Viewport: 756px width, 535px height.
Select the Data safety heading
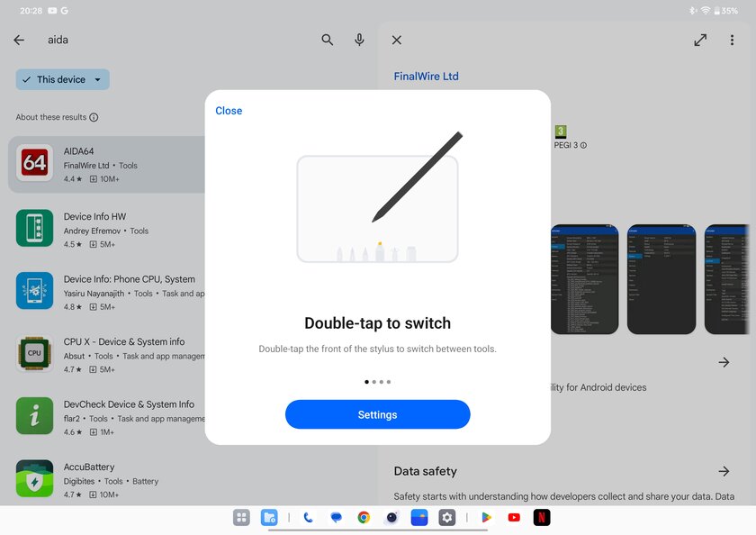click(x=425, y=471)
